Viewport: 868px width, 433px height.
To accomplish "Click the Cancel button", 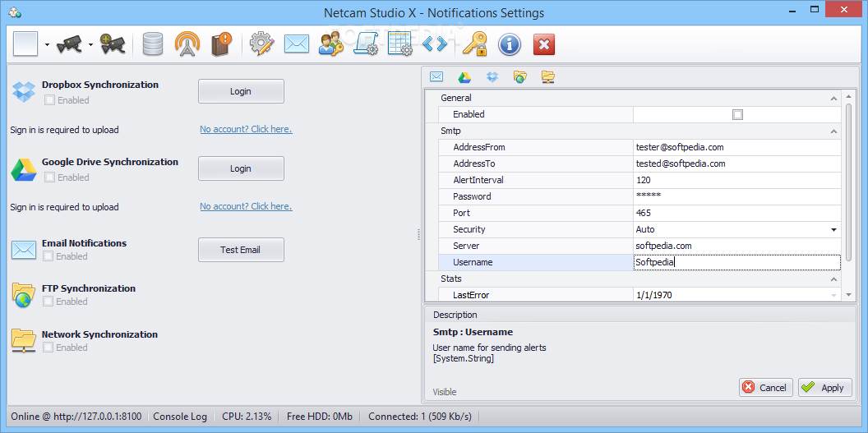I will [x=765, y=388].
